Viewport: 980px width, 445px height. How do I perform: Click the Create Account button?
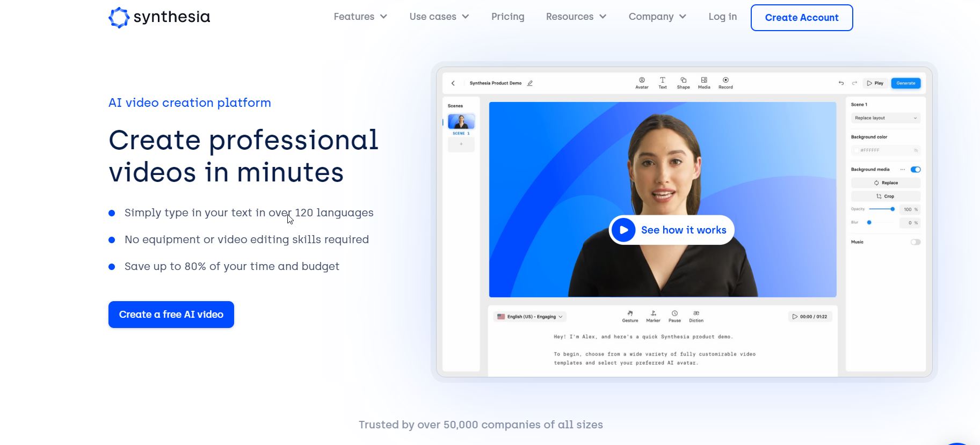(801, 18)
